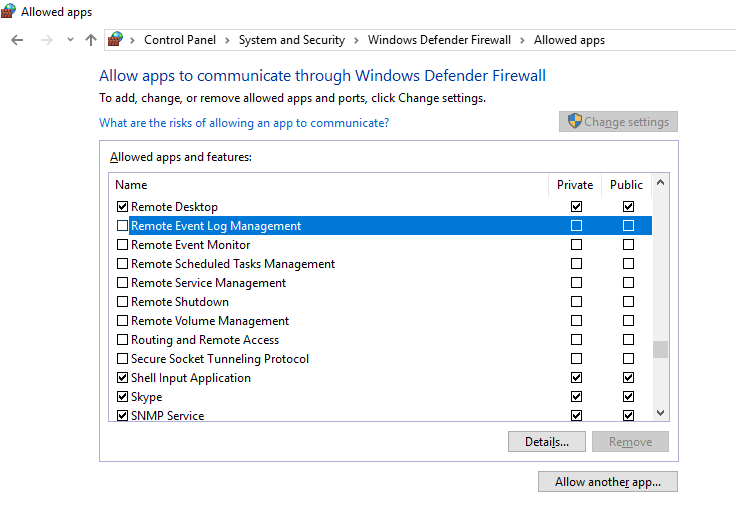Click the Forward navigation arrow
Screen dimensions: 736x509
coord(46,40)
